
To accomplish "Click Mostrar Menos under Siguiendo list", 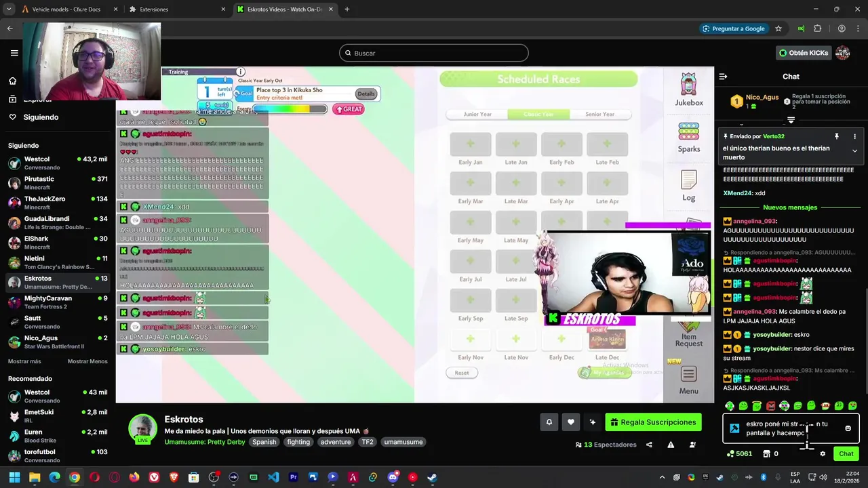I will tap(87, 361).
